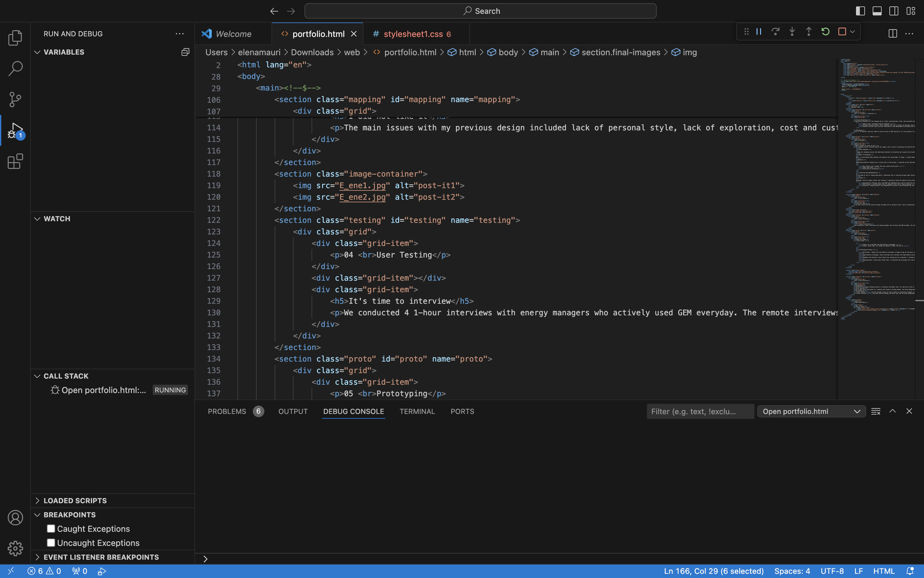Change indentation via Spaces: 4
The height and width of the screenshot is (578, 924).
(792, 571)
